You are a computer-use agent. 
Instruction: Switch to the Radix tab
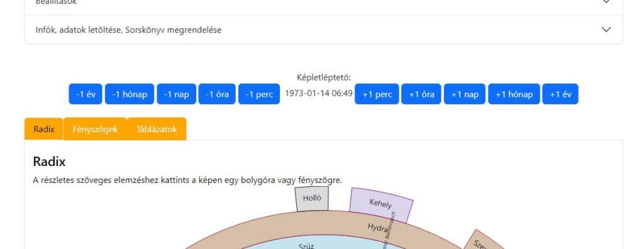pos(44,129)
